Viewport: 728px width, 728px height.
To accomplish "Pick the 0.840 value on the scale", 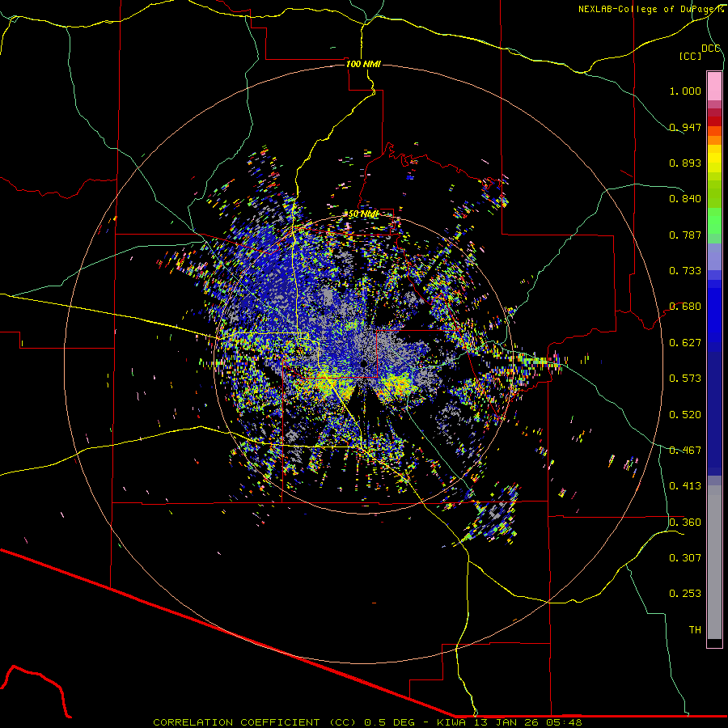I will [x=685, y=199].
